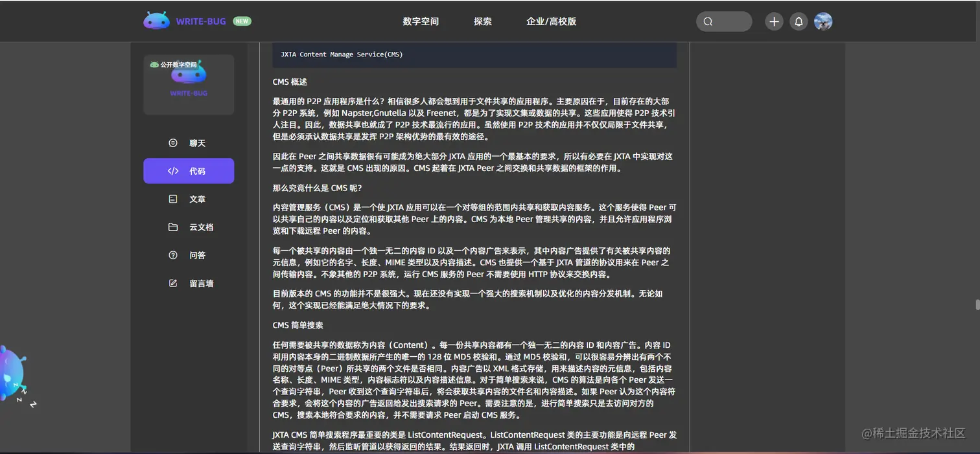Viewport: 980px width, 454px height.
Task: Open 文章 via its document icon
Action: 172,199
